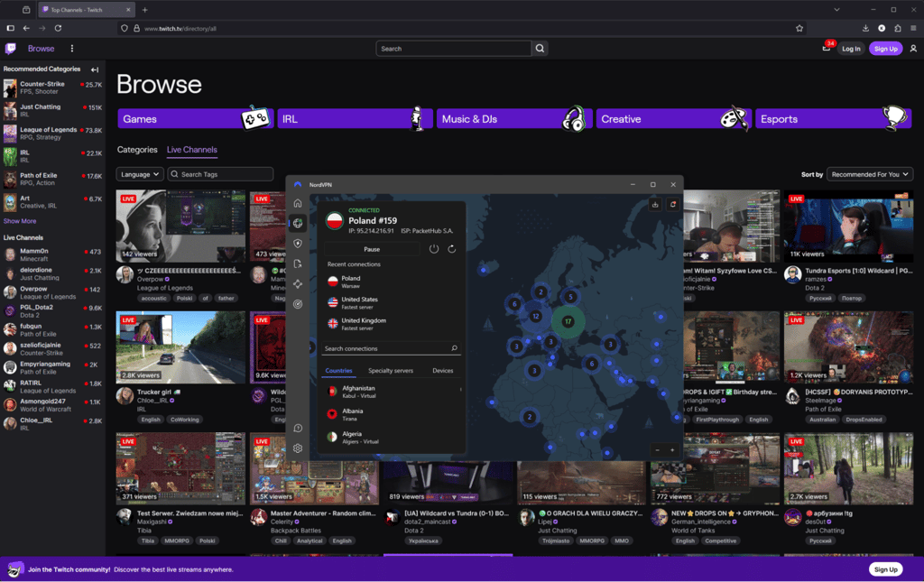Click Search Tags input field
The width and height of the screenshot is (924, 582).
pos(220,174)
